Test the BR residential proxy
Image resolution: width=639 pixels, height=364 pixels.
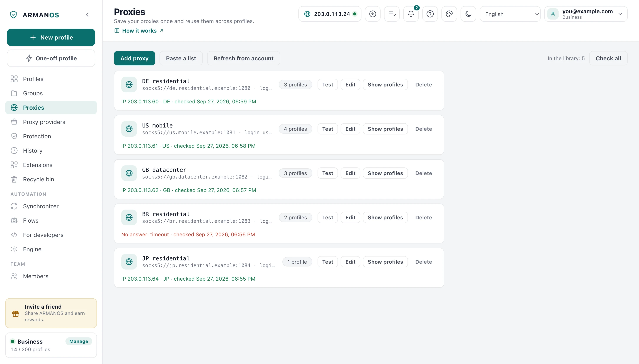pyautogui.click(x=328, y=217)
